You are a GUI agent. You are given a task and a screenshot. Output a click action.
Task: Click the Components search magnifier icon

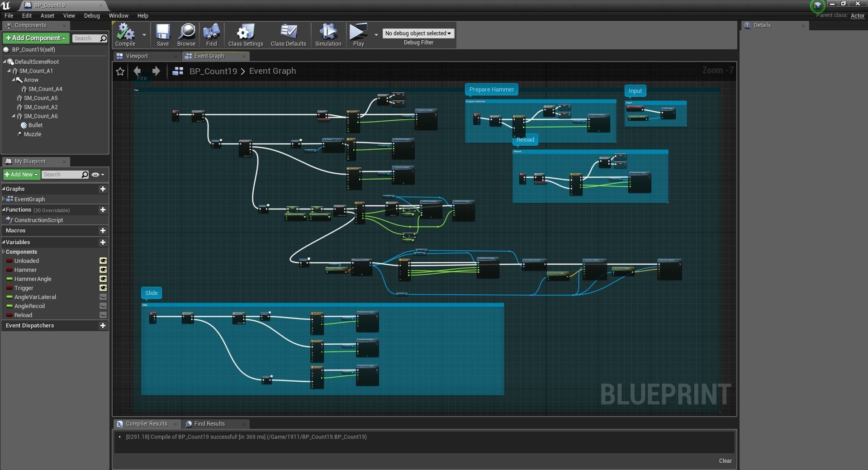pos(103,38)
